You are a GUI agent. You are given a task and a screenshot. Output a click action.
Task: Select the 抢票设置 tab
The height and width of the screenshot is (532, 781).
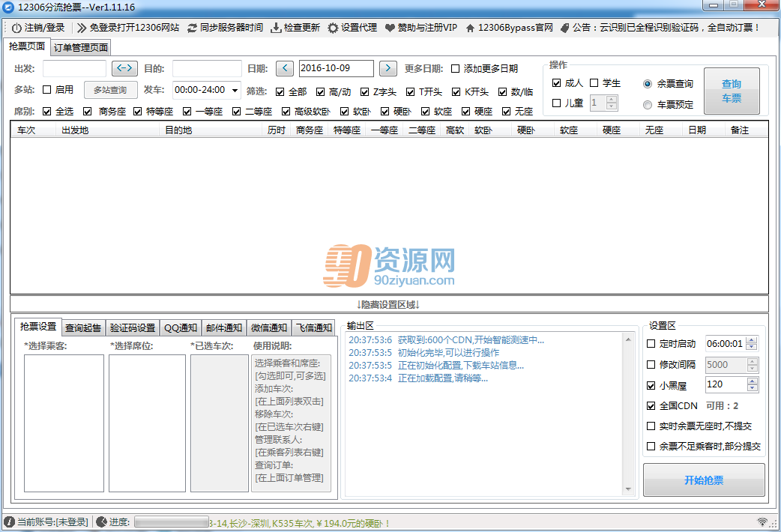[38, 326]
